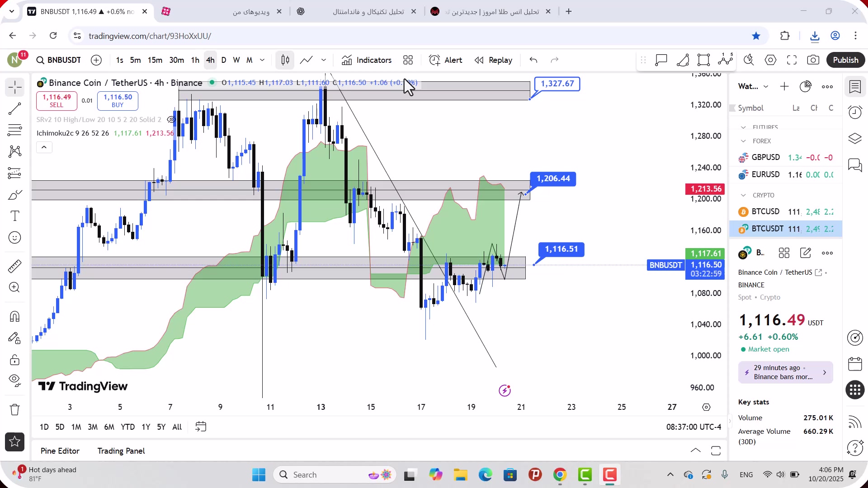868x488 pixels.
Task: Activate the zoom in tool
Action: (15, 287)
